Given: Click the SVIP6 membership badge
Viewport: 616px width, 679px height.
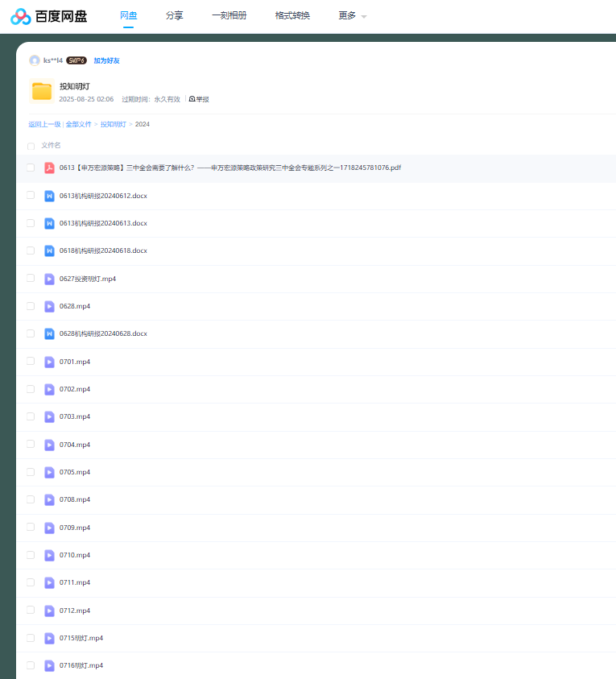Looking at the screenshot, I should [76, 60].
